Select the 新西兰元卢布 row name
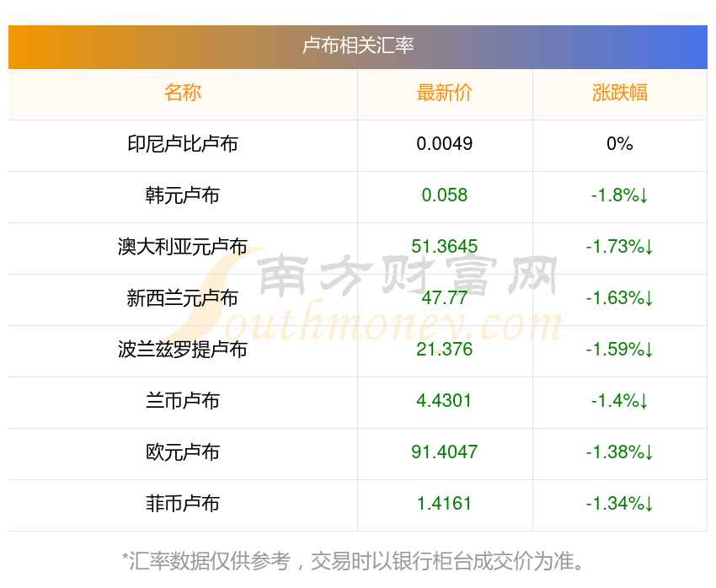716x588 pixels. tap(183, 298)
